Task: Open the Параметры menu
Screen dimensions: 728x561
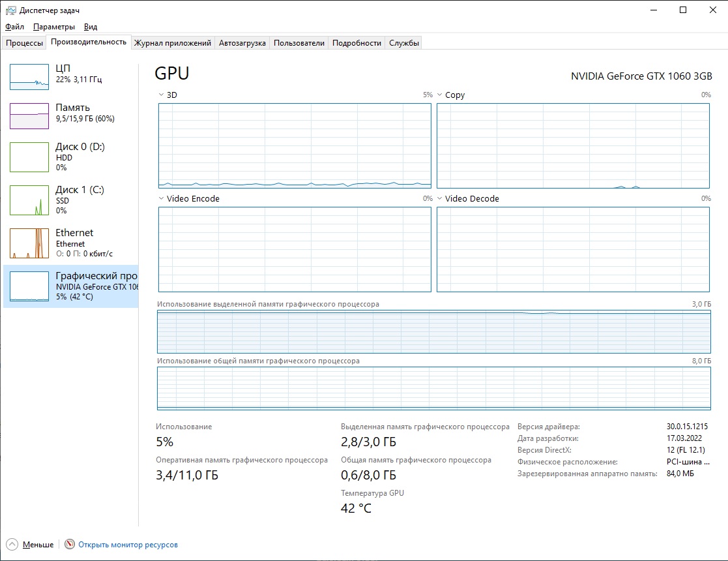Action: [54, 27]
